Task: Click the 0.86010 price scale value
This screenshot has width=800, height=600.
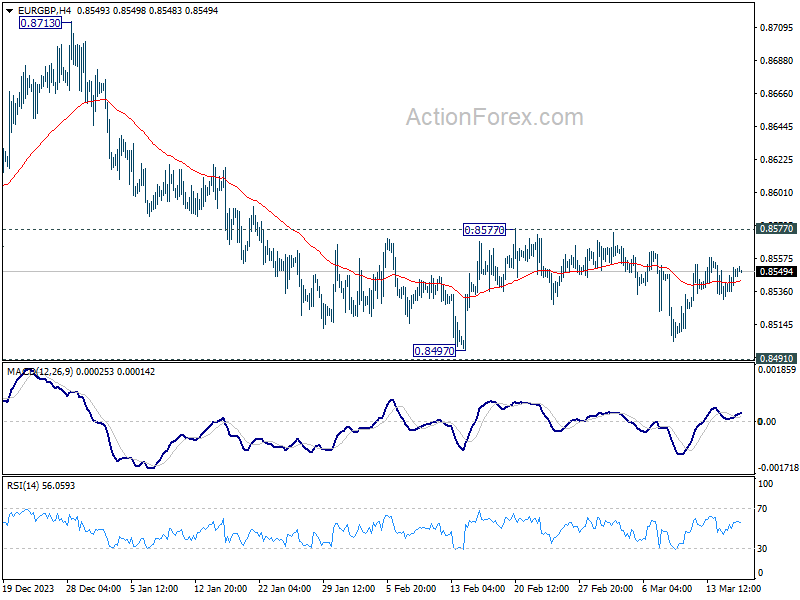Action: (777, 193)
